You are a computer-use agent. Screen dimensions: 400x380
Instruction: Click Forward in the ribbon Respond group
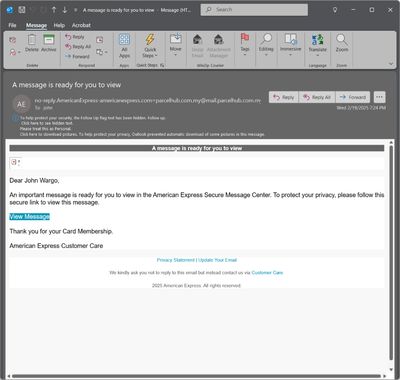77,56
